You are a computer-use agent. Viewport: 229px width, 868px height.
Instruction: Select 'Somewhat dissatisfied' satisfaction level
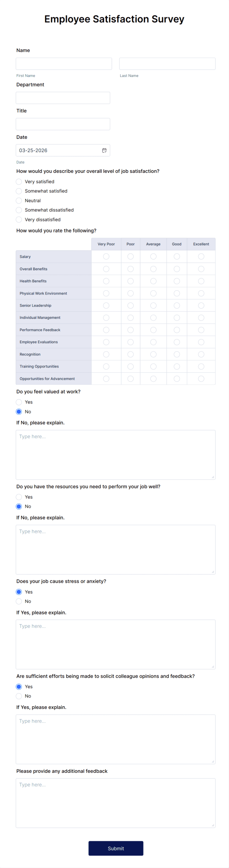click(19, 210)
